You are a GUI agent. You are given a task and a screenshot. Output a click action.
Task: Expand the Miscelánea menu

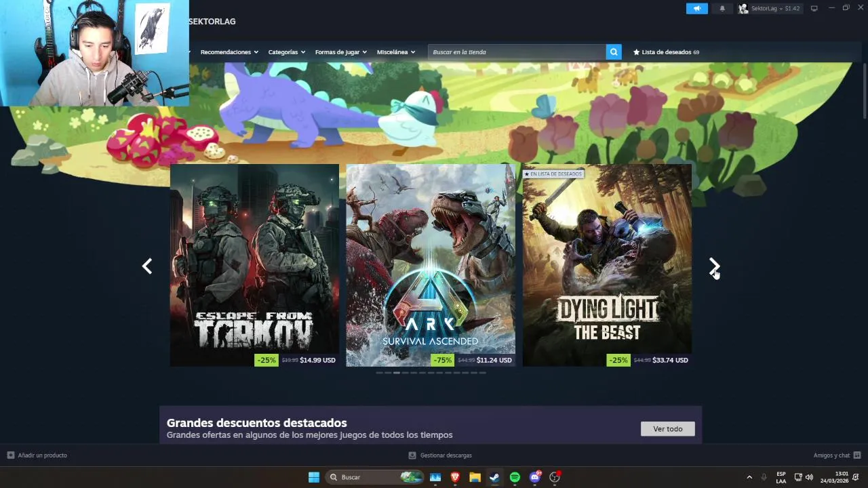tap(396, 52)
